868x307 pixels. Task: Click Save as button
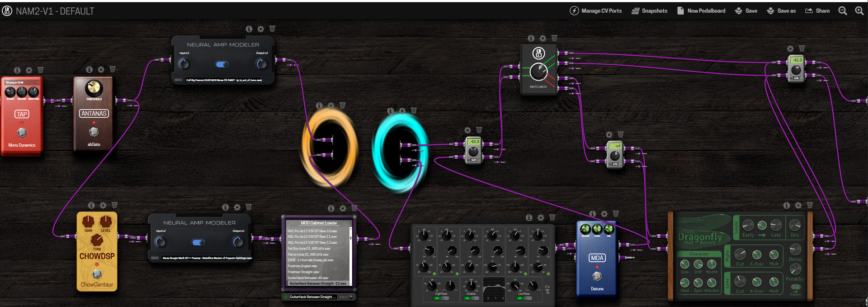(781, 11)
